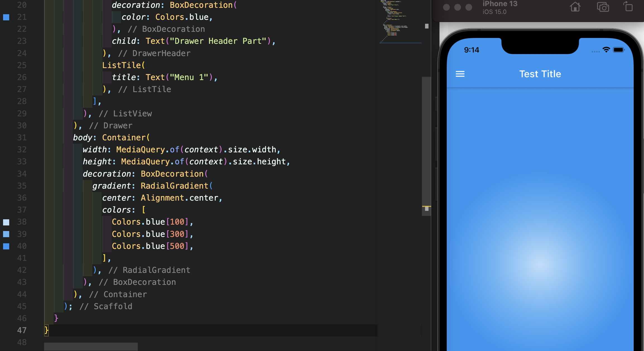Image resolution: width=644 pixels, height=351 pixels.
Task: Click the battery icon in iPhone status bar
Action: [x=619, y=50]
